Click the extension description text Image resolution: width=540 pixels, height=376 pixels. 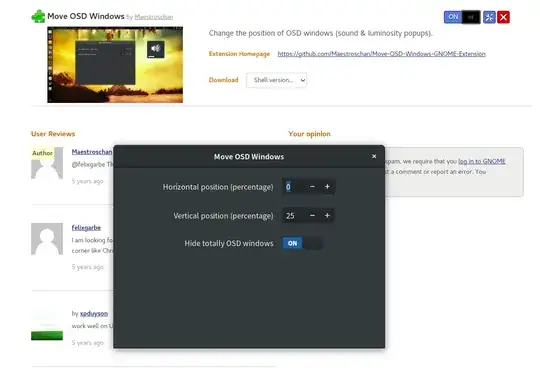point(321,33)
